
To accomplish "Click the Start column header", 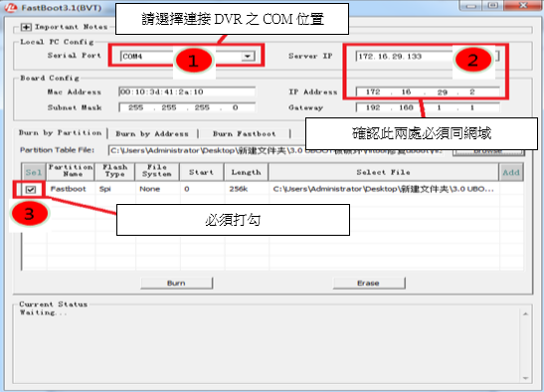I will click(x=201, y=172).
